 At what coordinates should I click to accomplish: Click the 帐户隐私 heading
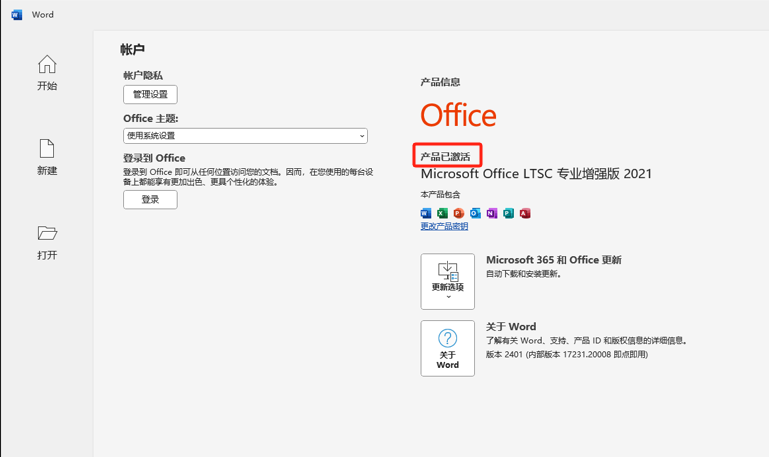[143, 76]
